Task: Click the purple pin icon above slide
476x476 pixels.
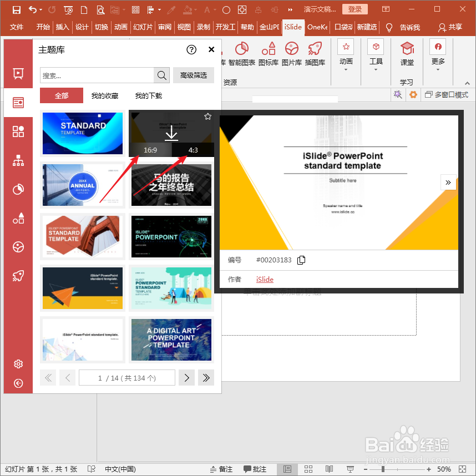Action: coord(397,95)
